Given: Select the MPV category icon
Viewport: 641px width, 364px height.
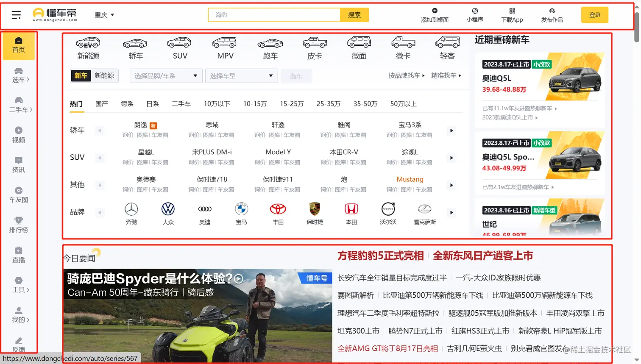Looking at the screenshot, I should pyautogui.click(x=225, y=43).
